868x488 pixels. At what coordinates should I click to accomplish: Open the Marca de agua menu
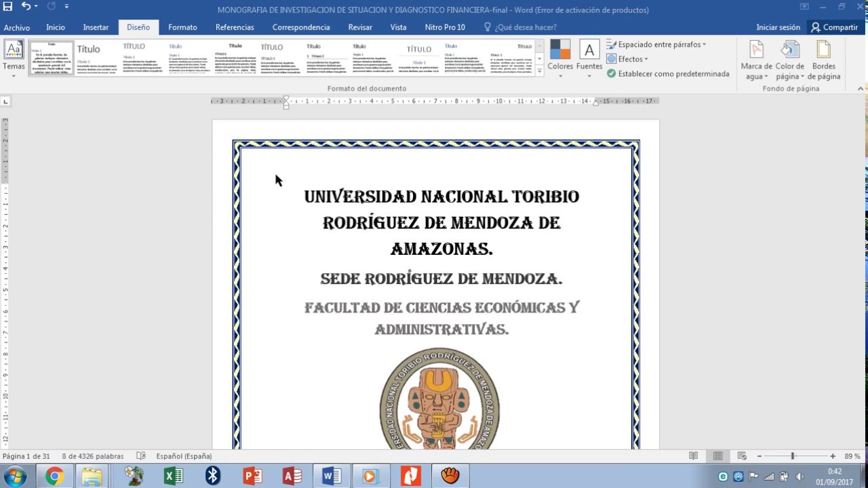[x=756, y=60]
